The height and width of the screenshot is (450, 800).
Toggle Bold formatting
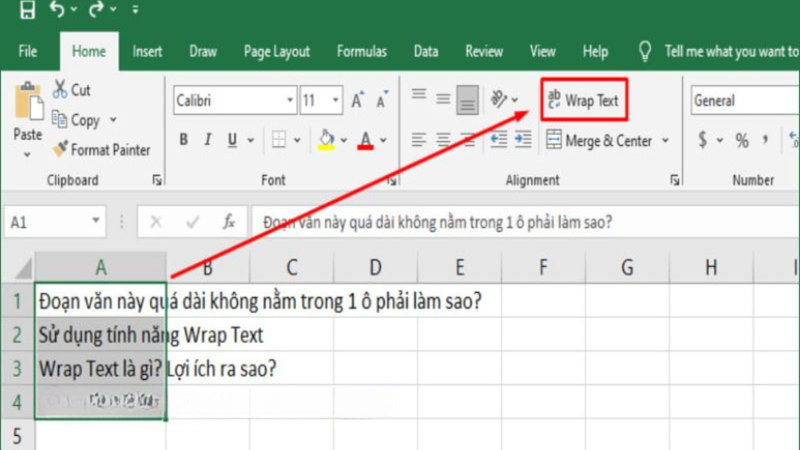183,139
